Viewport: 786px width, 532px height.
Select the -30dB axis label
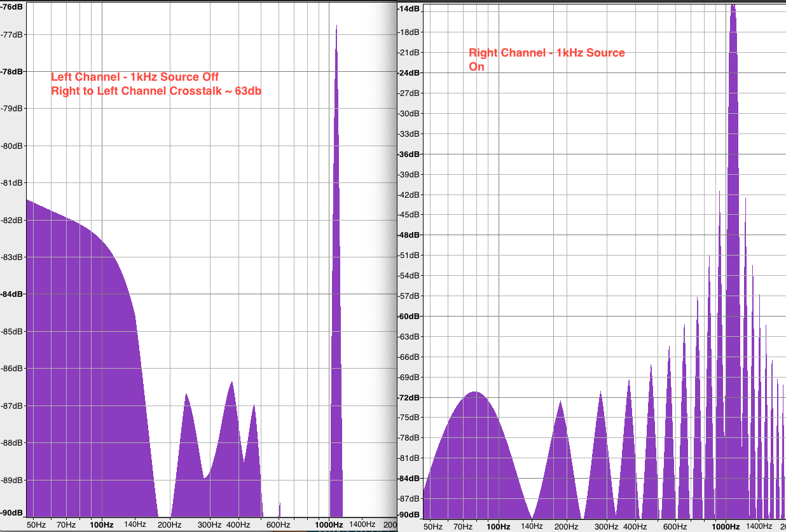point(408,113)
